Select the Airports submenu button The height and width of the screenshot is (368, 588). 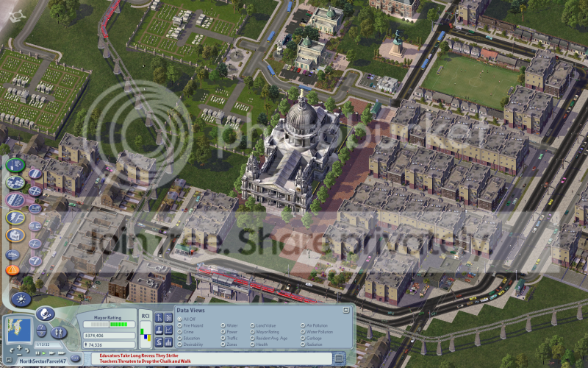pos(35,244)
